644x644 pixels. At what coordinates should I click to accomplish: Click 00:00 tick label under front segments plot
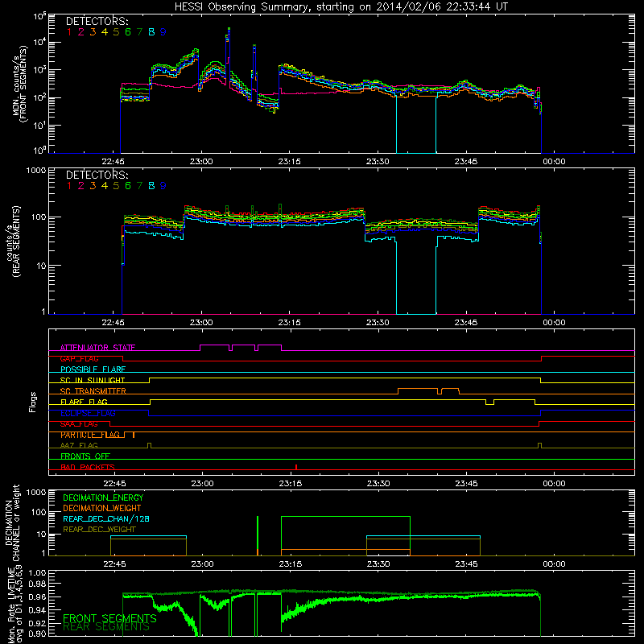point(554,162)
